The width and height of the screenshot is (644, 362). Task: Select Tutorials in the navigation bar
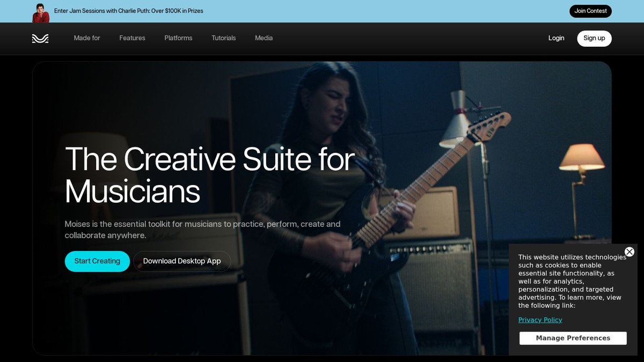pos(223,38)
